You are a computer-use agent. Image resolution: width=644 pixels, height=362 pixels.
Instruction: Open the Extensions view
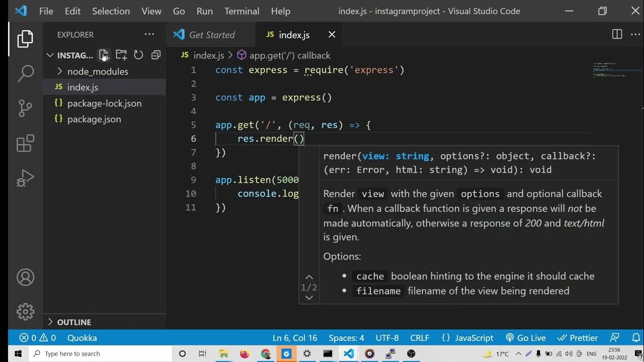tap(25, 143)
